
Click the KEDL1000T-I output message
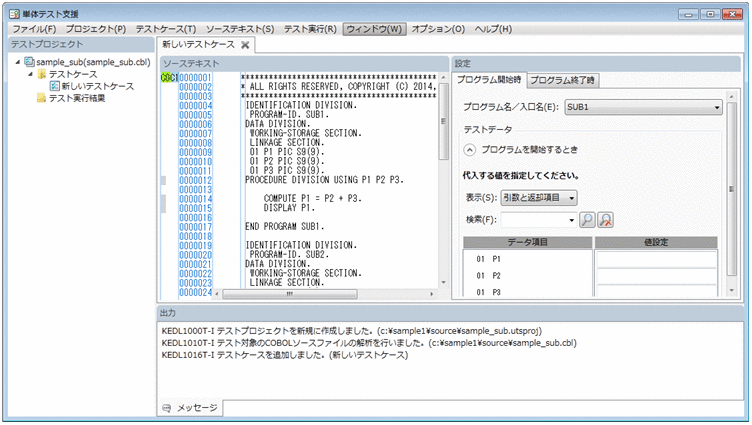pyautogui.click(x=352, y=331)
